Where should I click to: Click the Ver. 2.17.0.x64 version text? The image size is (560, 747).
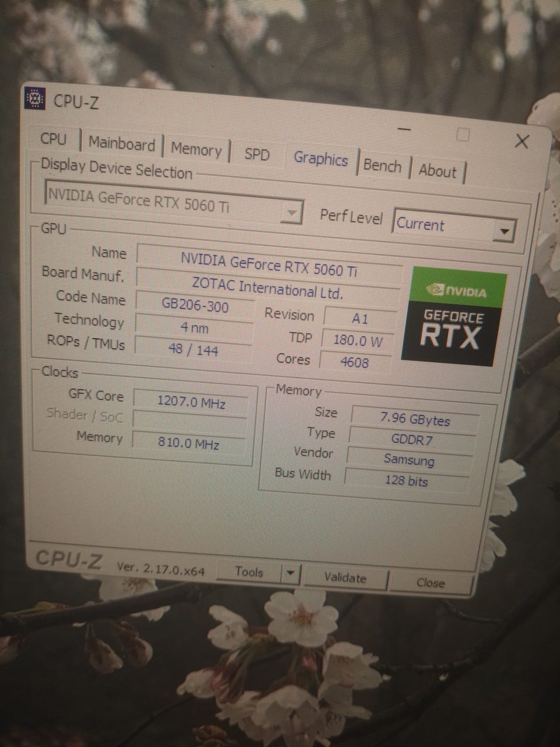(x=161, y=568)
